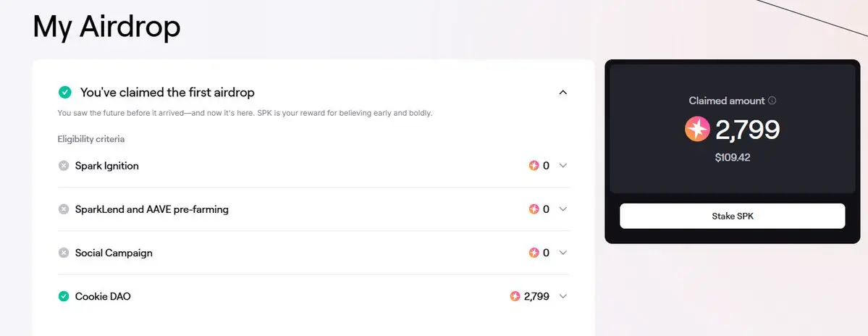Click the SPK icon in Social Campaign row

534,253
